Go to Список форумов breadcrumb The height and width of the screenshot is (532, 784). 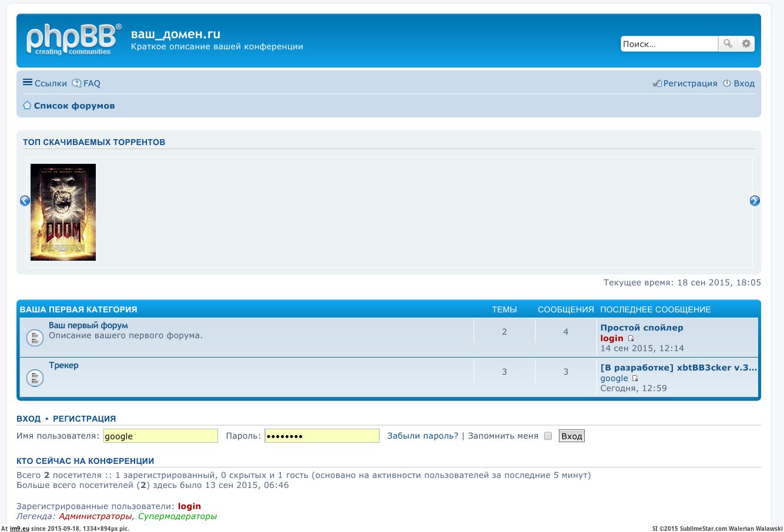(x=74, y=106)
